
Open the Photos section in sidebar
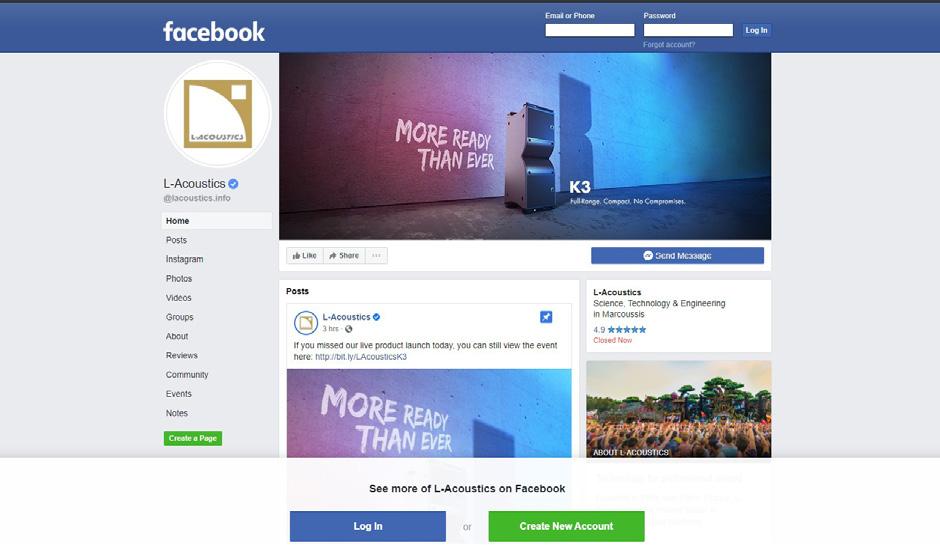tap(179, 279)
